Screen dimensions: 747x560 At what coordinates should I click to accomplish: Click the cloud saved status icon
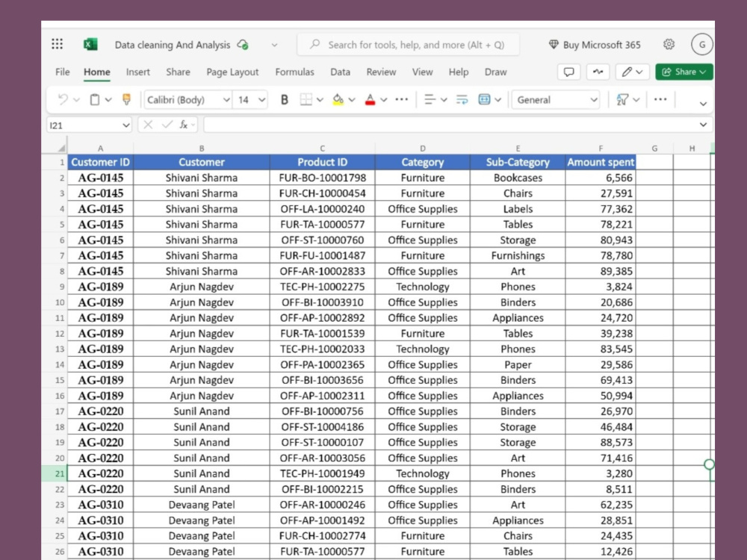(243, 45)
